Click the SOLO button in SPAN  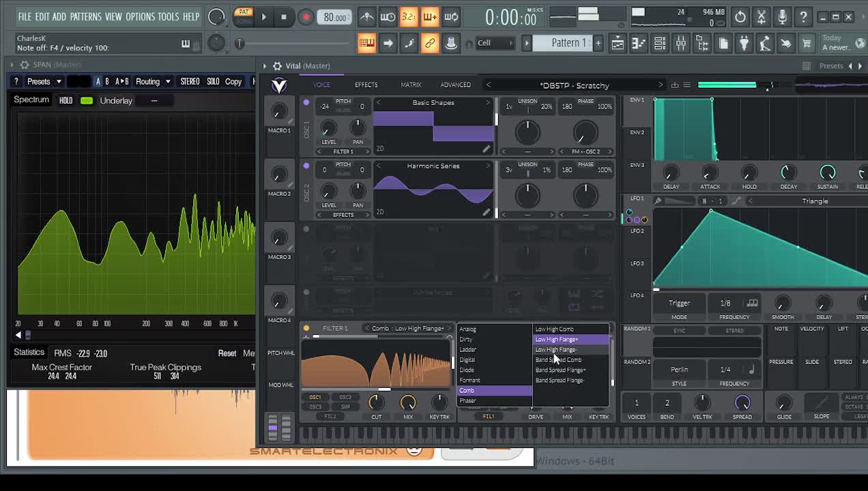tap(213, 82)
